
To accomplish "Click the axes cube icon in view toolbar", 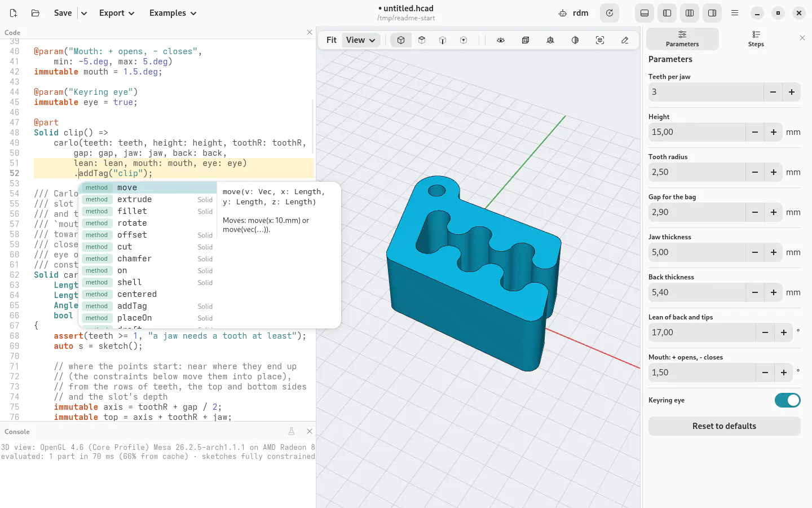I will pyautogui.click(x=550, y=40).
